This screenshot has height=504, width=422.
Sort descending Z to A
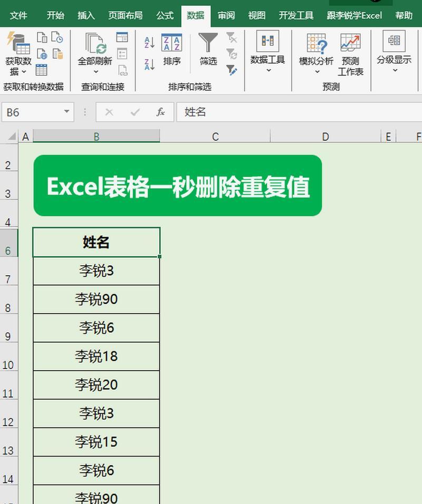tap(149, 64)
